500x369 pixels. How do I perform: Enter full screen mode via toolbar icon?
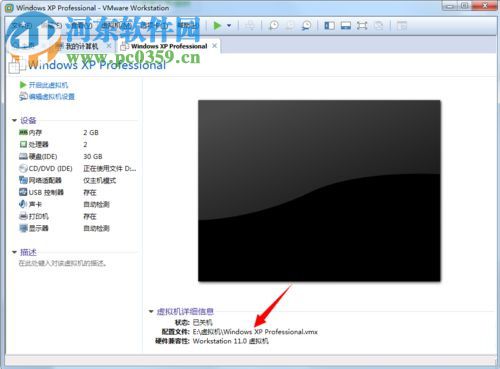point(362,26)
